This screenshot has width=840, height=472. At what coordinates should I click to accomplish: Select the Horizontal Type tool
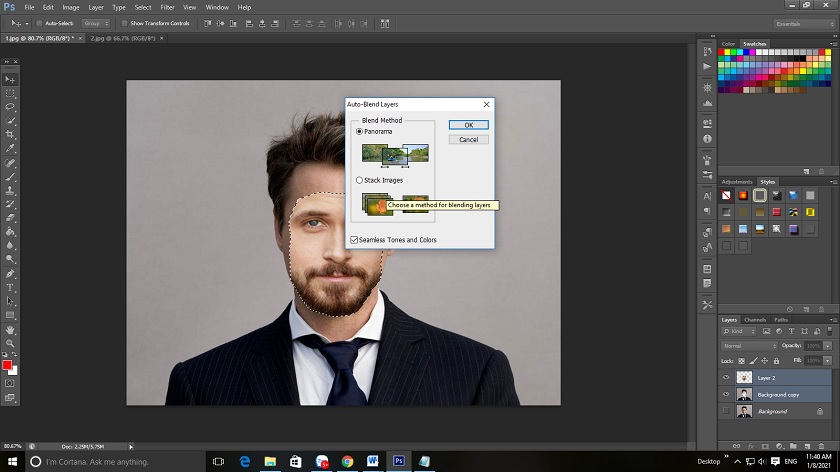click(10, 288)
